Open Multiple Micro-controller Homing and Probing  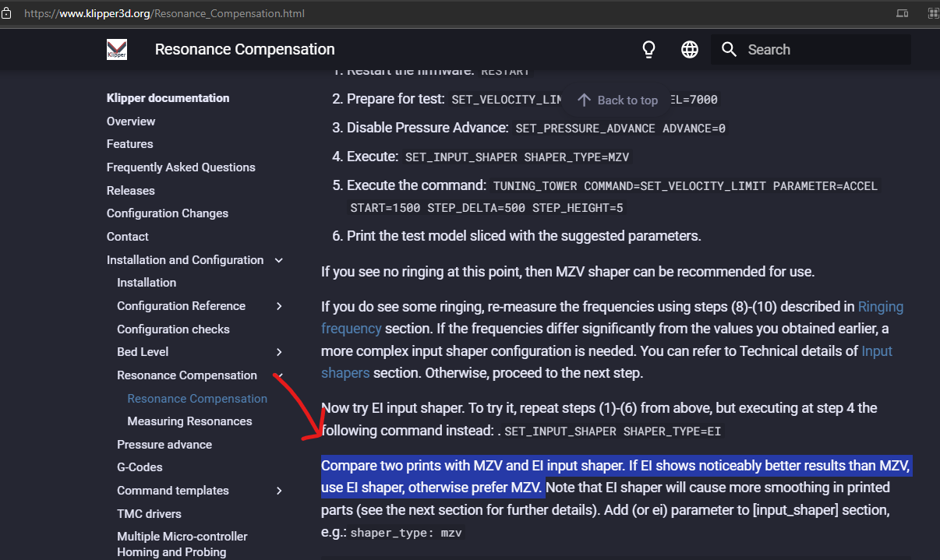182,544
